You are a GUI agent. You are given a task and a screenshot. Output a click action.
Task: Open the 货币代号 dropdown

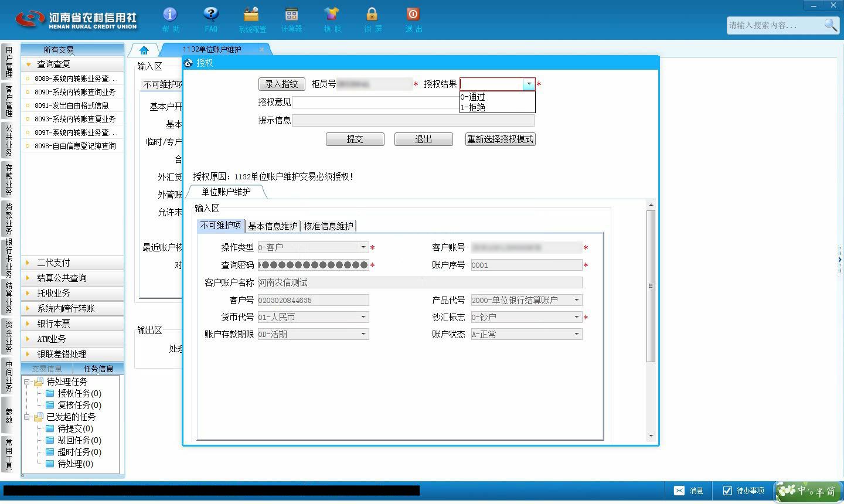(x=363, y=317)
